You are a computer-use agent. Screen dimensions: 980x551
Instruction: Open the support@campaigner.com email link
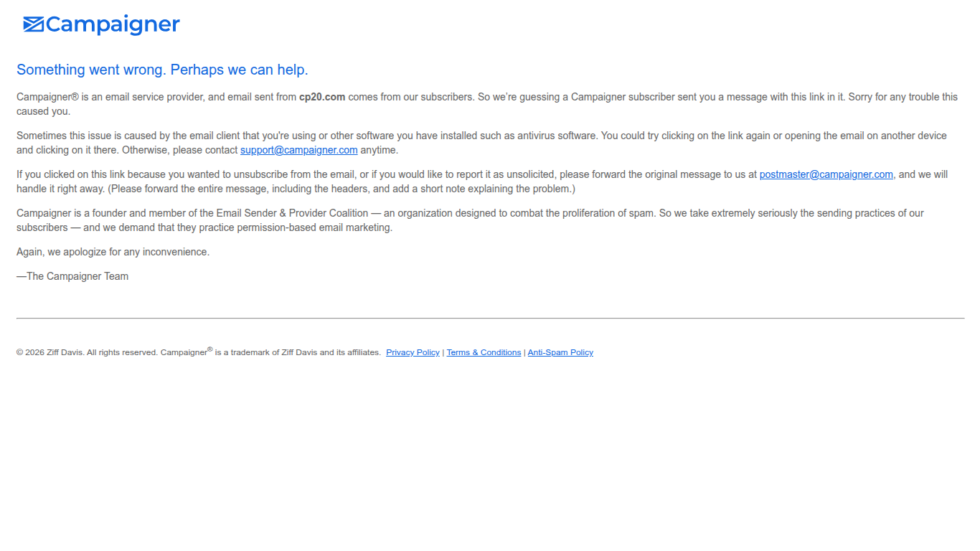[x=299, y=150]
